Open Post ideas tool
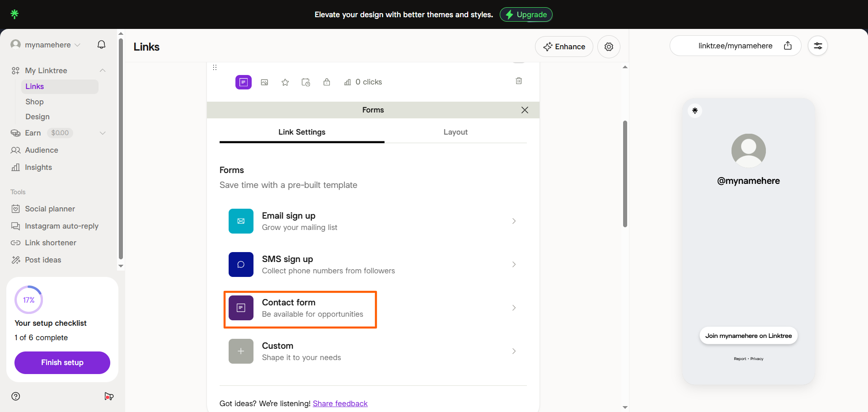Image resolution: width=868 pixels, height=412 pixels. pyautogui.click(x=43, y=260)
